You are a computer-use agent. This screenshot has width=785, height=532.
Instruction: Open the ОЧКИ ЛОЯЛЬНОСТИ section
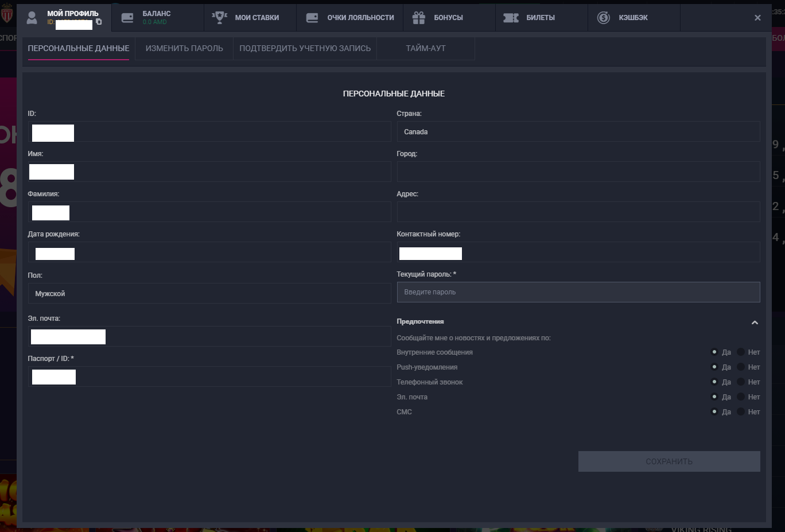pos(350,18)
